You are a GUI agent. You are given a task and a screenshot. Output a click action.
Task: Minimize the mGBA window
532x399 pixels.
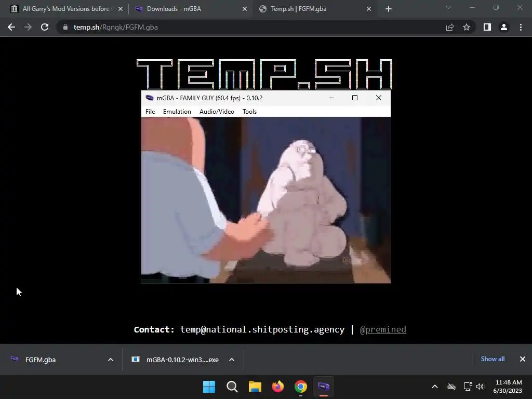point(331,98)
